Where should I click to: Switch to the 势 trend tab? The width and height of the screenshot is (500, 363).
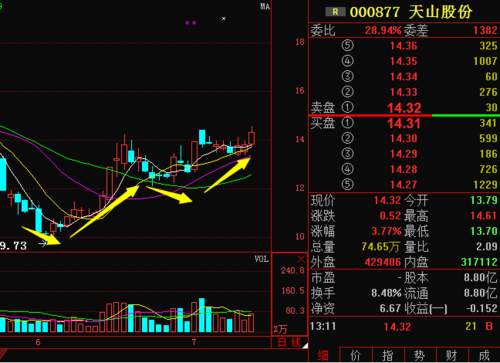click(x=420, y=355)
